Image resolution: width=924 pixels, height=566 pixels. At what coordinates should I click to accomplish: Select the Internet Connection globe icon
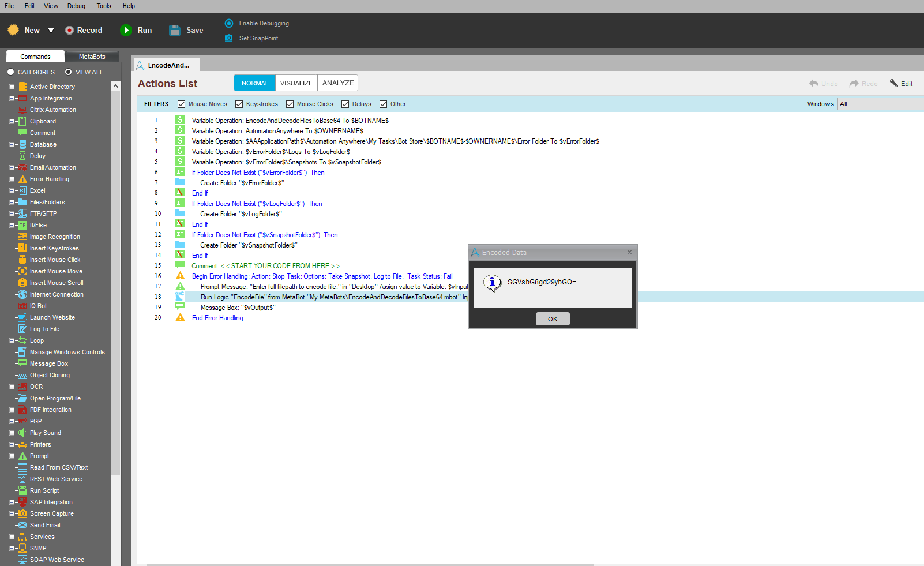coord(22,294)
